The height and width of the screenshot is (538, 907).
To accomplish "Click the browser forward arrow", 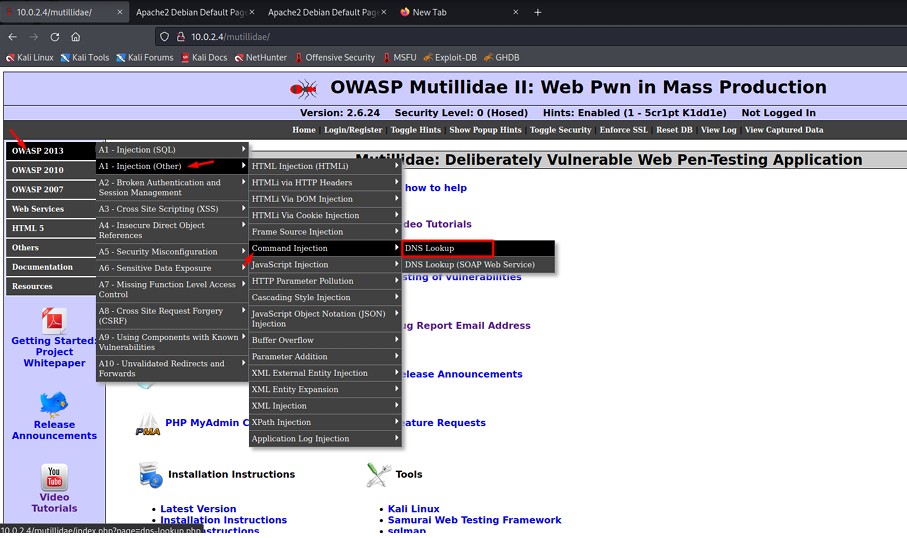I will (x=34, y=36).
